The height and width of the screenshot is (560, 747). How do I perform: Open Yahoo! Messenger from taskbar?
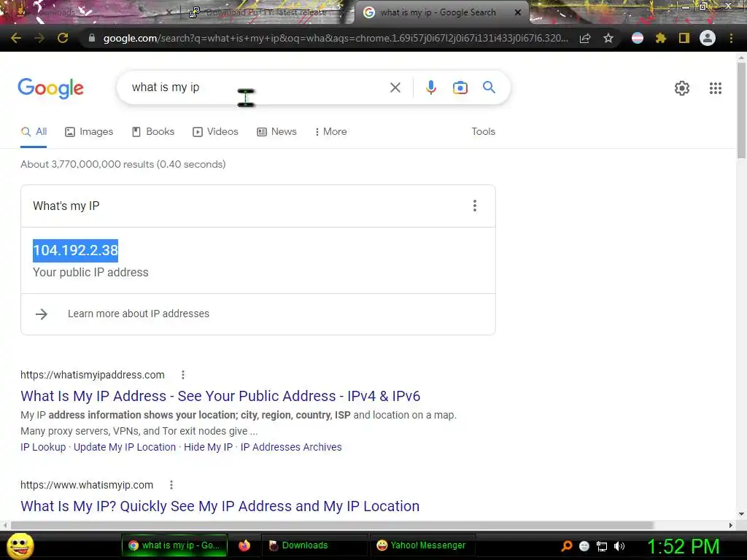coord(421,545)
